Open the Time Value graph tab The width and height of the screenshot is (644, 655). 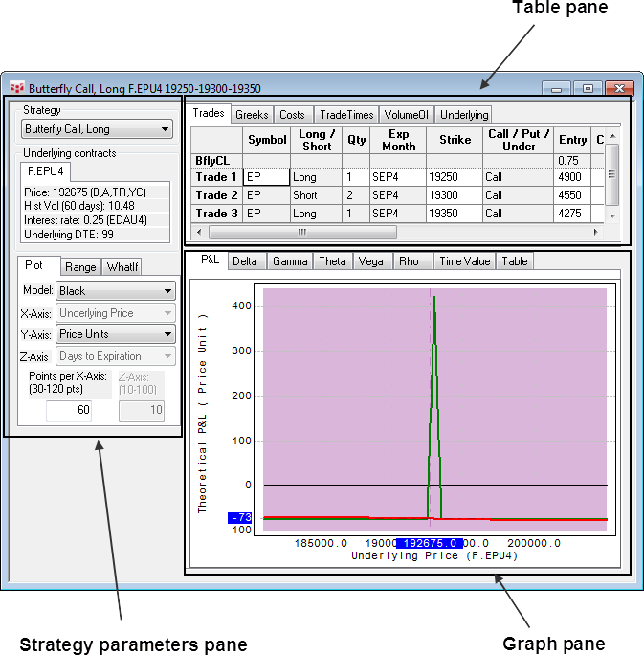(463, 261)
